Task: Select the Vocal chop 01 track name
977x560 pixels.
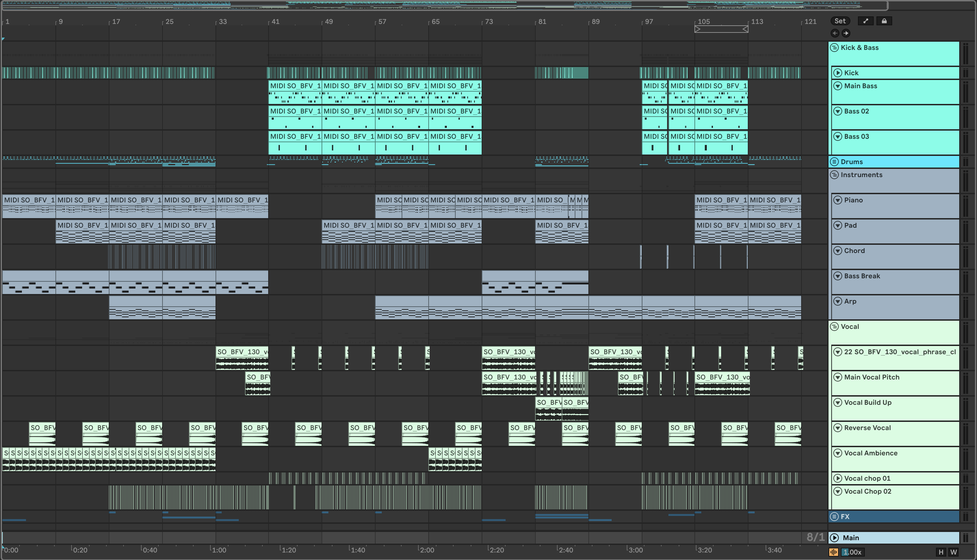Action: (x=867, y=479)
